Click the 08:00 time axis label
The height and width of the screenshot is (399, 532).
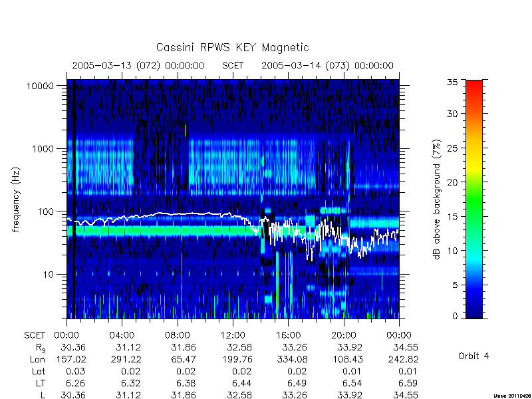[177, 336]
